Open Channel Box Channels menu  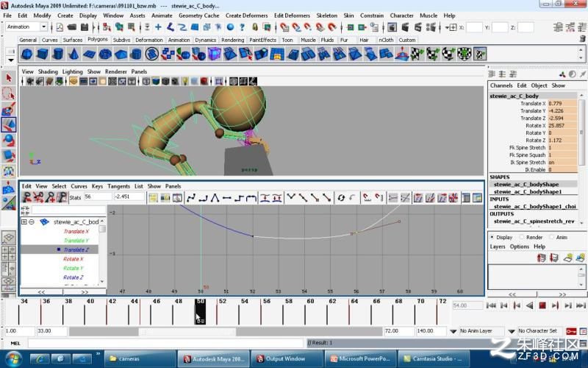[x=501, y=85]
